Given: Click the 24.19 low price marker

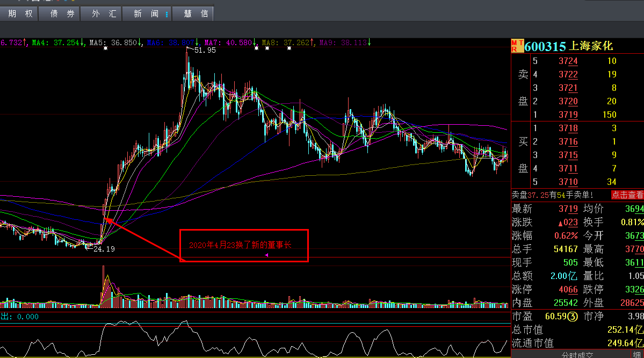Looking at the screenshot, I should pos(104,249).
